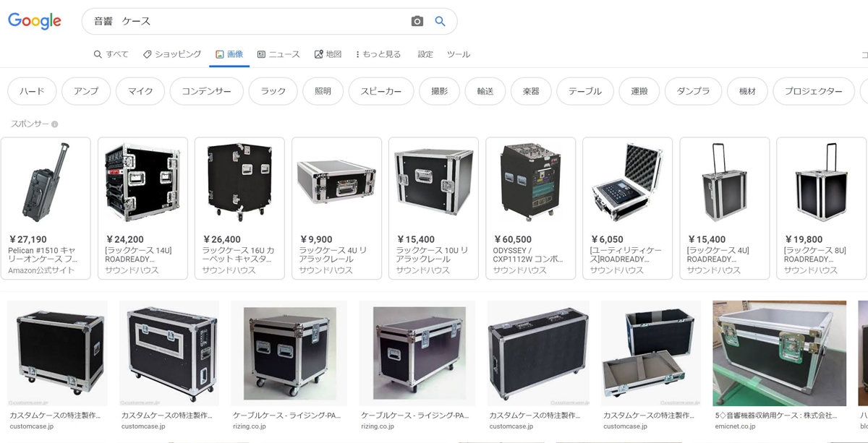The width and height of the screenshot is (868, 443).
Task: Click the blue magnifier search button
Action: (x=440, y=22)
